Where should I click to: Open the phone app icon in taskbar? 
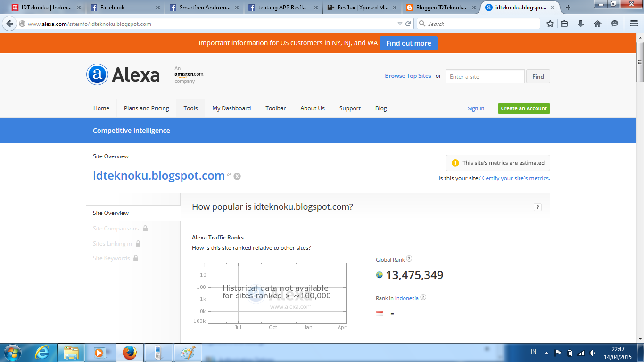point(158,352)
